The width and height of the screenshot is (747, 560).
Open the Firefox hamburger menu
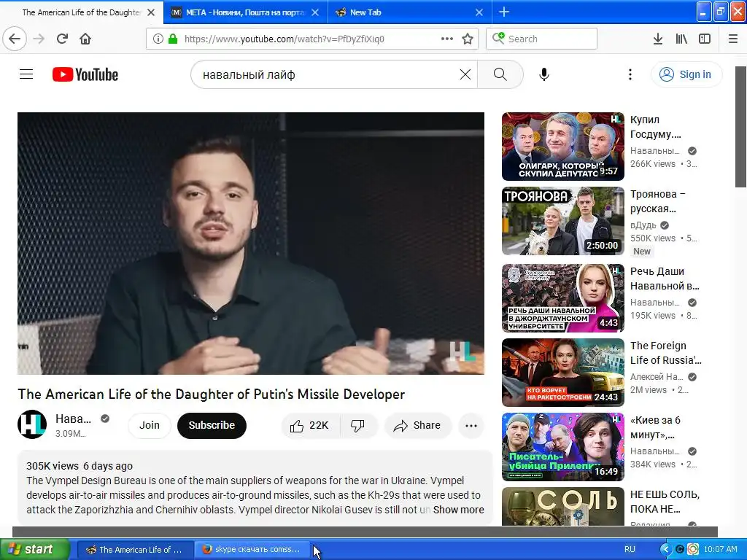[x=733, y=39]
